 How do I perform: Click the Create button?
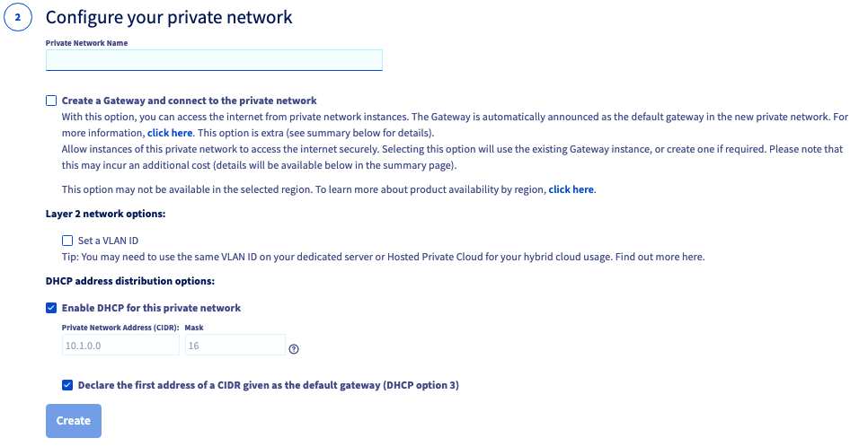coord(74,420)
